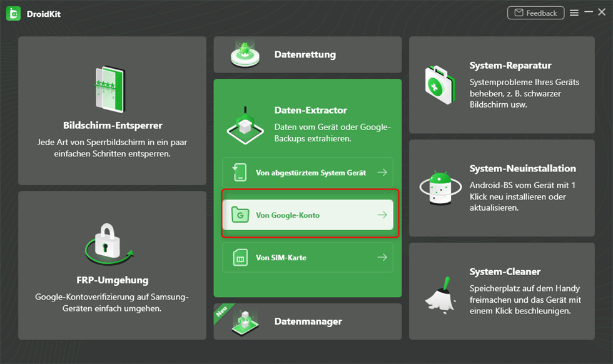
Task: Click arrow beside Von abgestürztem System Gerät
Action: pyautogui.click(x=382, y=173)
